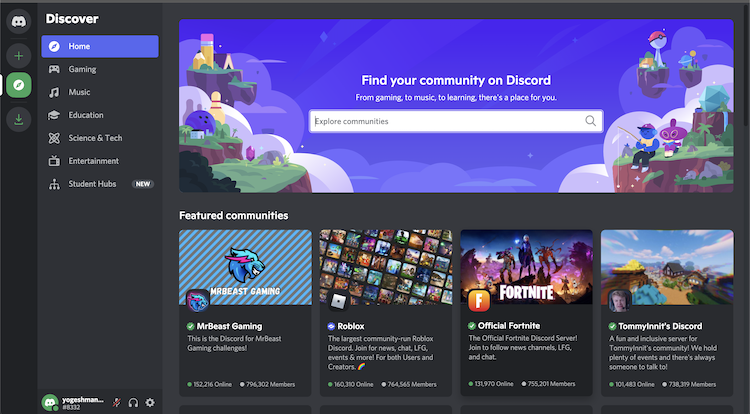Open User Settings gear icon
Screen dimensions: 750x414
pos(150,403)
